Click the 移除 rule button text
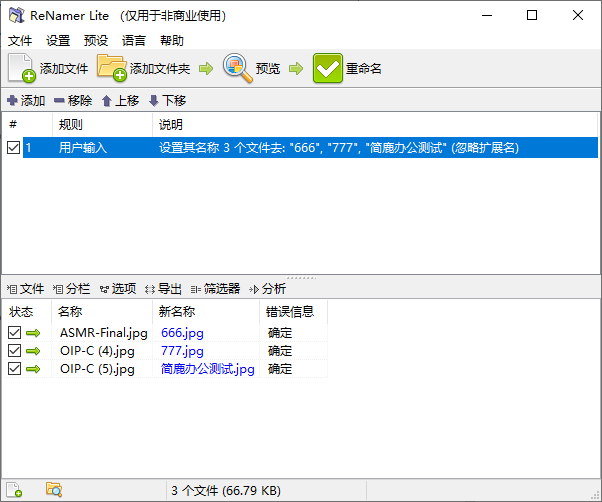The image size is (602, 502). [80, 101]
